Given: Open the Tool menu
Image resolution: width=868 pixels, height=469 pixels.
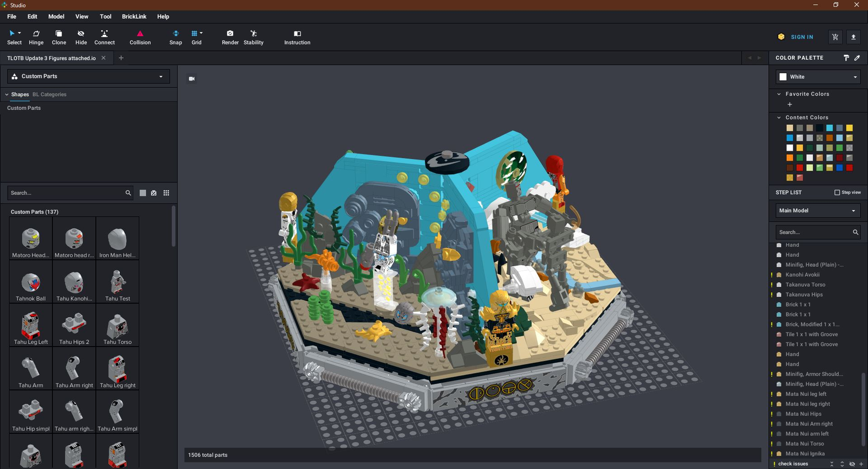Looking at the screenshot, I should point(105,16).
